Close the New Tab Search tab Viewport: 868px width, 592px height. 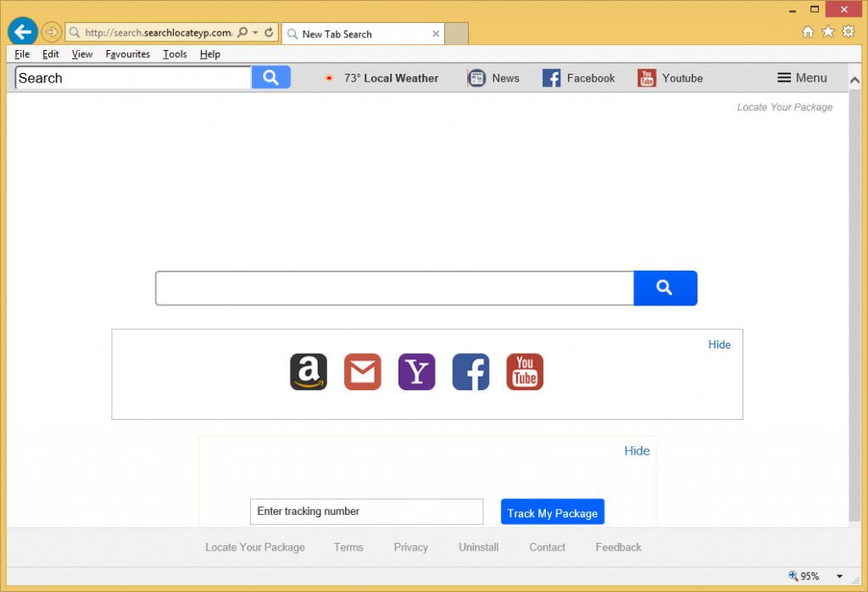(436, 34)
